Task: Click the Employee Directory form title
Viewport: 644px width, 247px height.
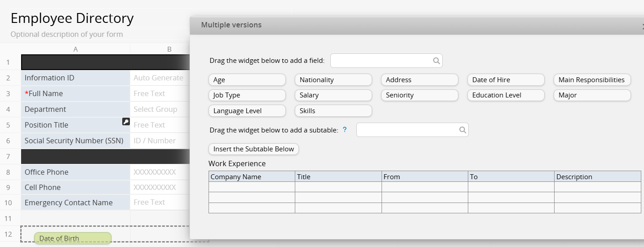Action: [72, 18]
